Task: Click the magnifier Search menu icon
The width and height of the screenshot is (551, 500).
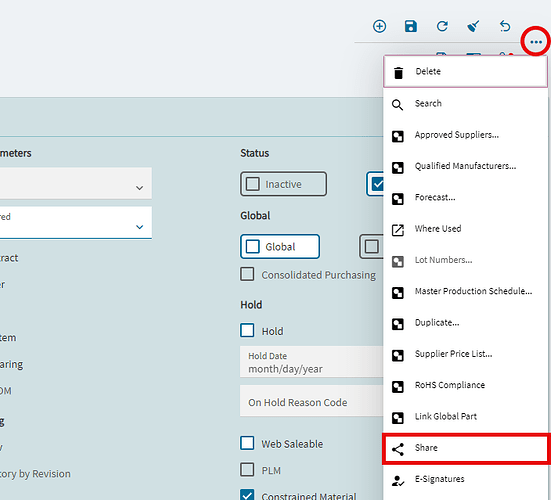Action: 397,105
